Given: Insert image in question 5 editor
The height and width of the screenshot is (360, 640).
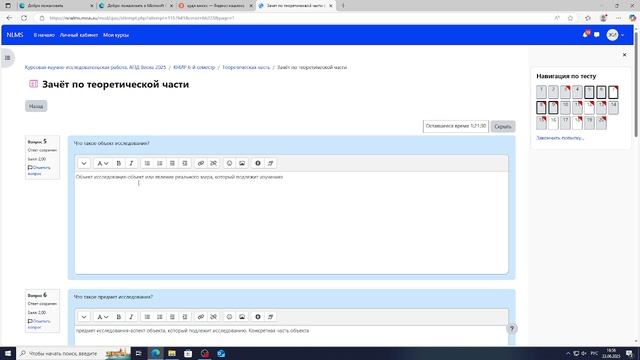Looking at the screenshot, I should coord(242,163).
